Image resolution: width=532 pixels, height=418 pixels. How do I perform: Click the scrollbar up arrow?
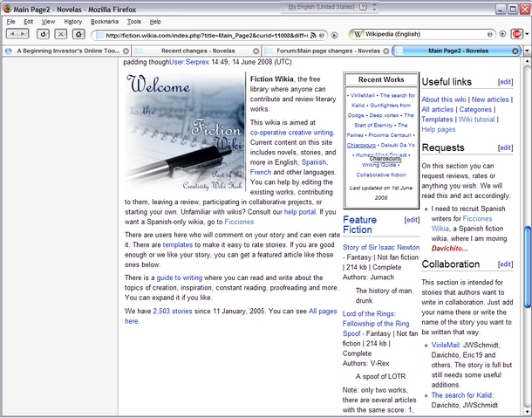pos(527,62)
